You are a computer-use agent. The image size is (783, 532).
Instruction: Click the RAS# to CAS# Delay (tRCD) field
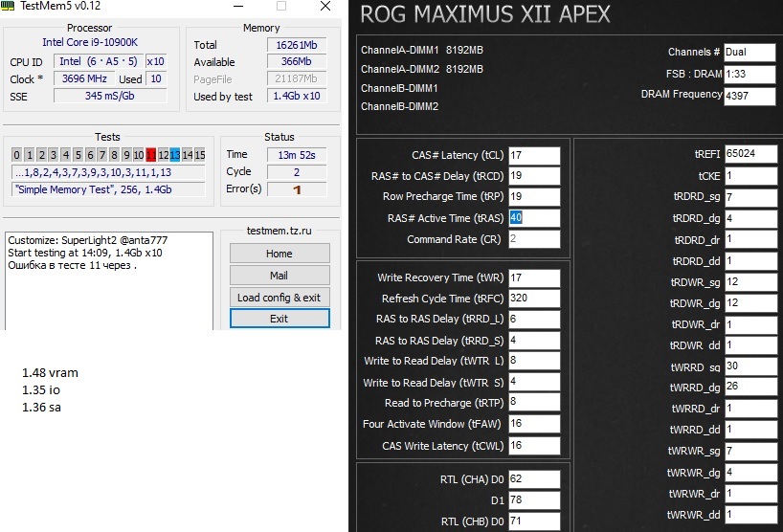click(534, 176)
